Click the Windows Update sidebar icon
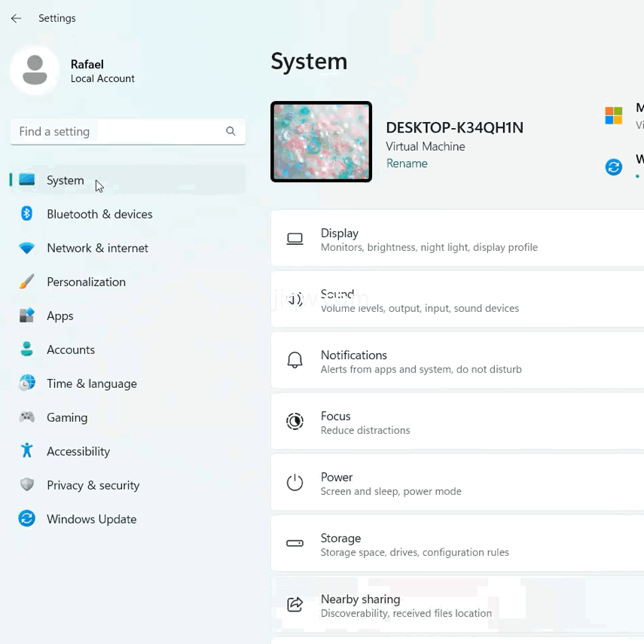This screenshot has width=644, height=644. 27,519
